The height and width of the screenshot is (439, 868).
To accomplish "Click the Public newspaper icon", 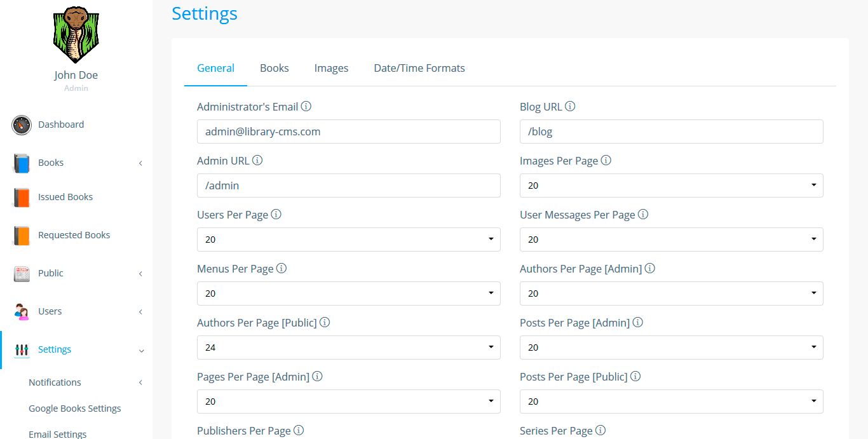I will (22, 274).
